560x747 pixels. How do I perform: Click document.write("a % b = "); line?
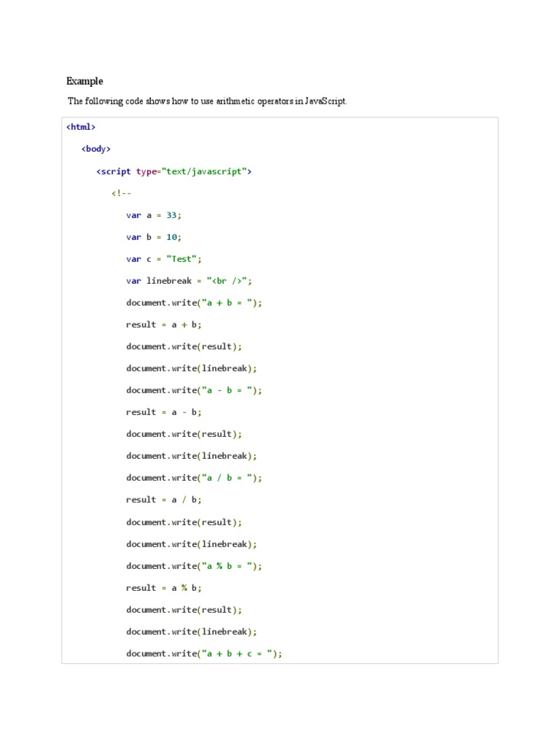pyautogui.click(x=194, y=566)
